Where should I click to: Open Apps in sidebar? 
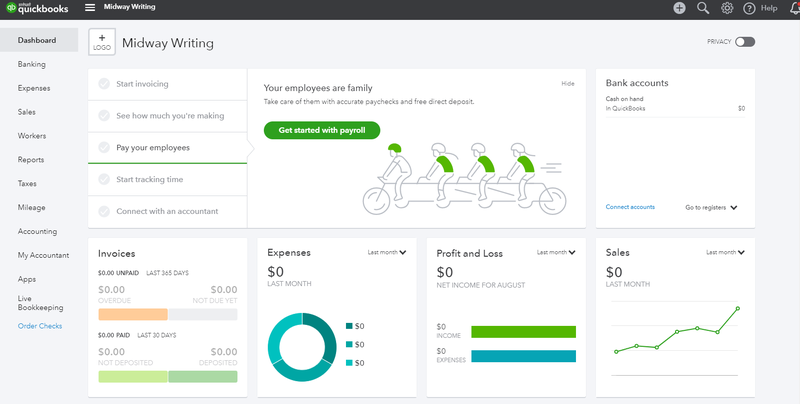27,280
